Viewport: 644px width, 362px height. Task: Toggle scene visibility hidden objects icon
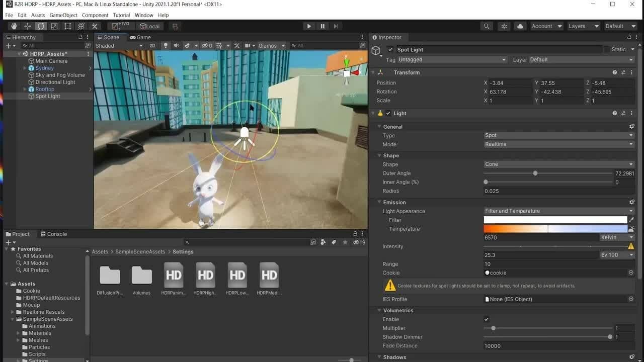click(x=207, y=46)
